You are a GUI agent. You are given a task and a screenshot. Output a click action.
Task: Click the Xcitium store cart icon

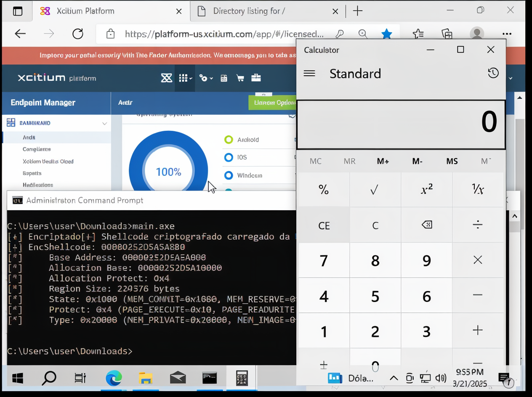pos(240,78)
